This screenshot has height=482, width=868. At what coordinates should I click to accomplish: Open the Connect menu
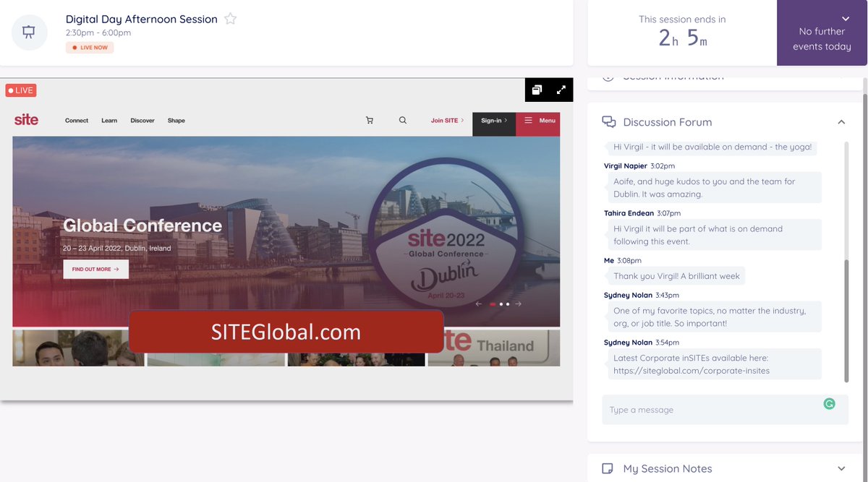coord(77,121)
